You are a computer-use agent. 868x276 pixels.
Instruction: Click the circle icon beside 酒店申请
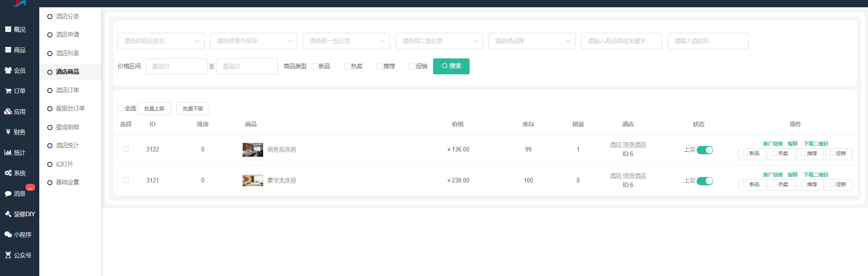(50, 35)
